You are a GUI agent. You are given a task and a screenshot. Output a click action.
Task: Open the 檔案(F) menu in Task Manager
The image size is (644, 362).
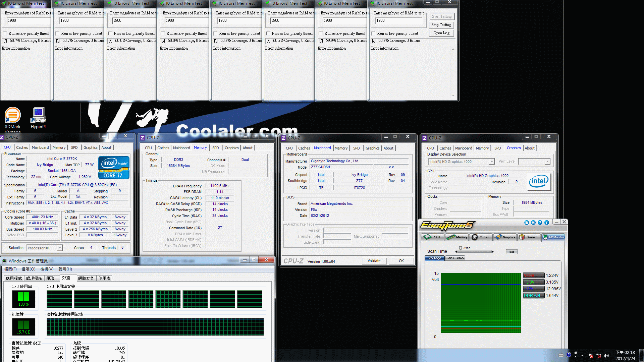pyautogui.click(x=10, y=269)
